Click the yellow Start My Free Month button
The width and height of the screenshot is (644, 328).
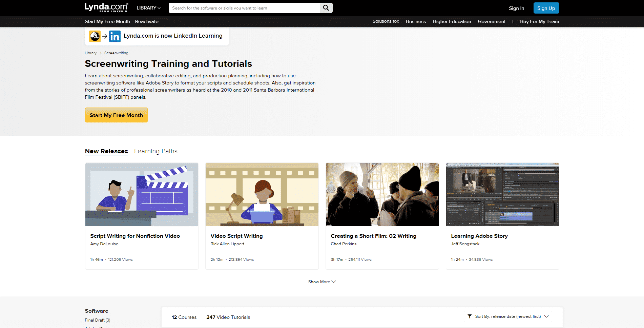coord(116,115)
